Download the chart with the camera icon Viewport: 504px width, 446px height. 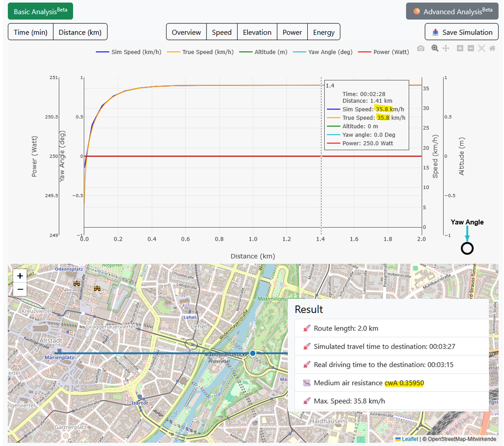[421, 48]
